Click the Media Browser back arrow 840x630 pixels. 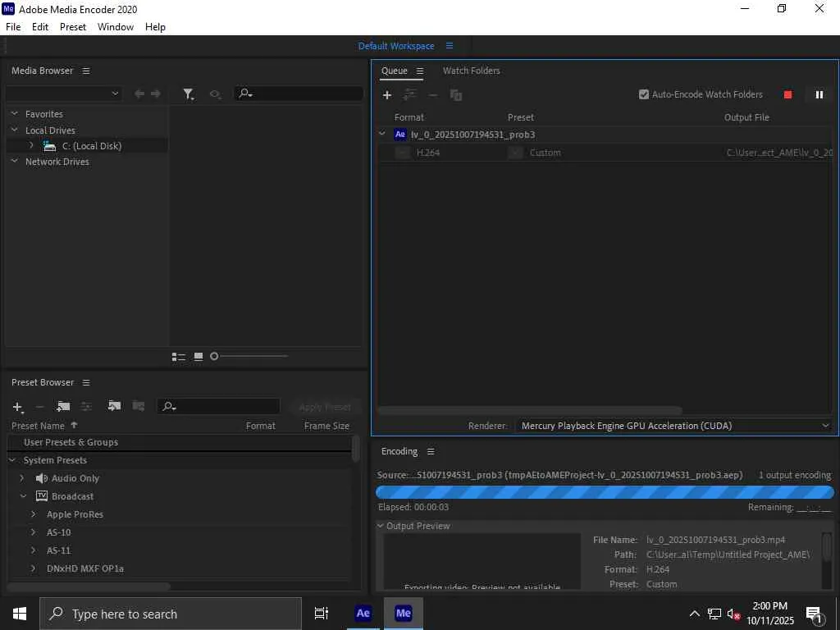pyautogui.click(x=139, y=94)
